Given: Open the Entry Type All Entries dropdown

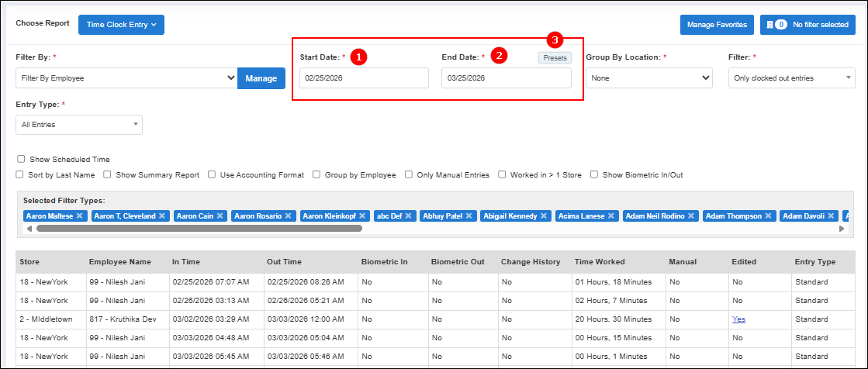Looking at the screenshot, I should coord(78,124).
